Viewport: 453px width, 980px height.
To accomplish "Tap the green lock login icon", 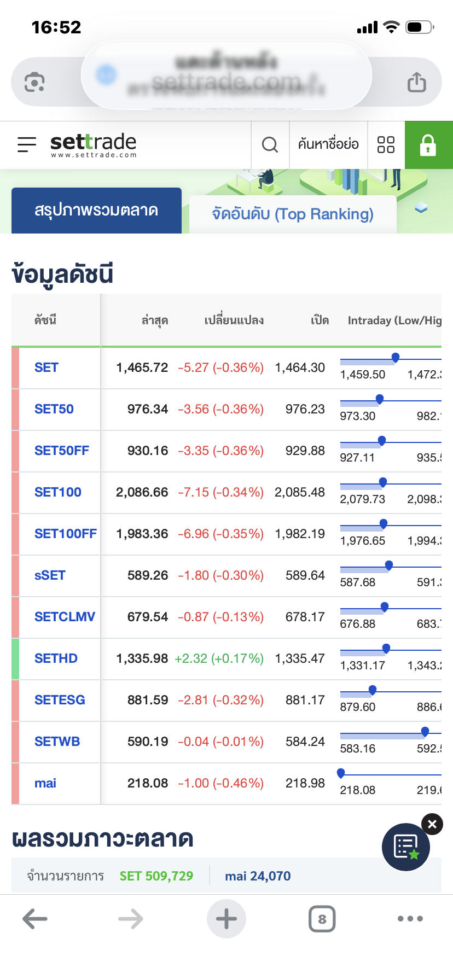I will pyautogui.click(x=428, y=145).
